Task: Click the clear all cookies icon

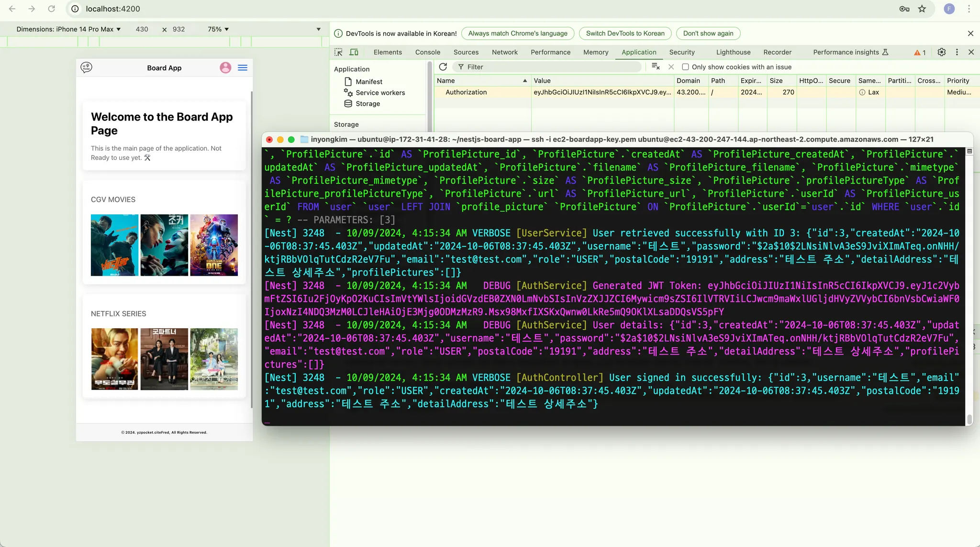Action: [656, 67]
